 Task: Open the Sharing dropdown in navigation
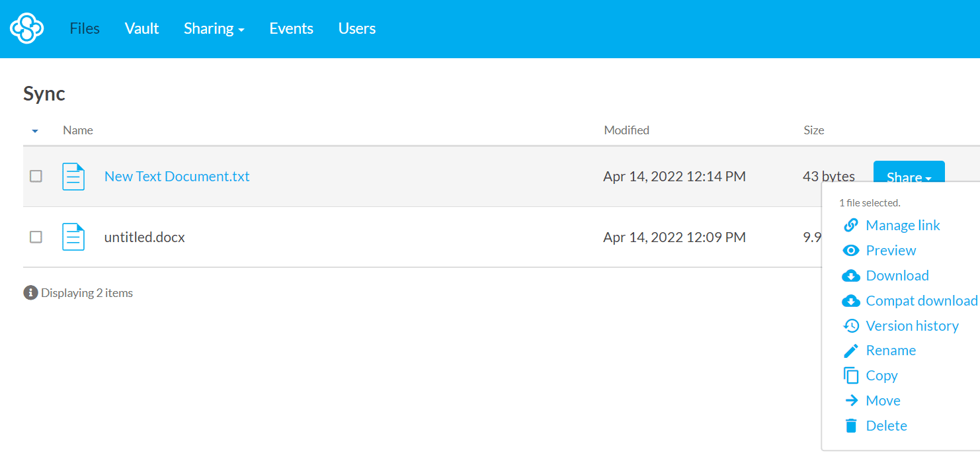point(214,28)
